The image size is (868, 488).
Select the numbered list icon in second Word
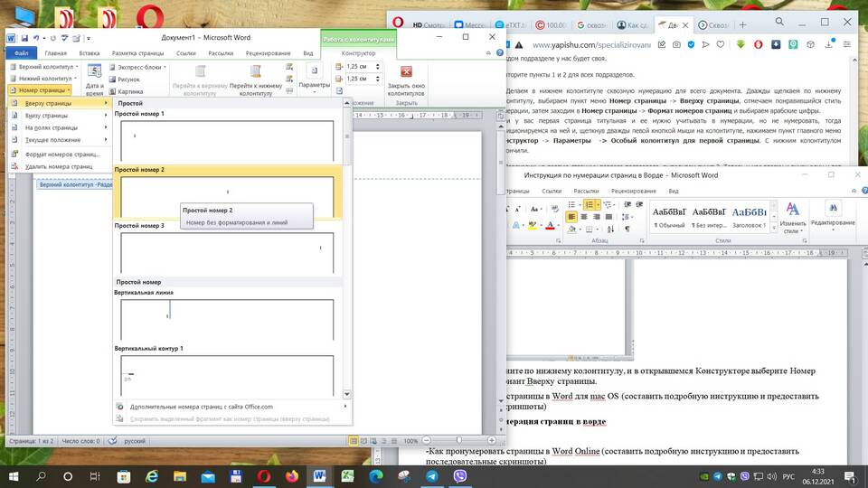tap(591, 205)
